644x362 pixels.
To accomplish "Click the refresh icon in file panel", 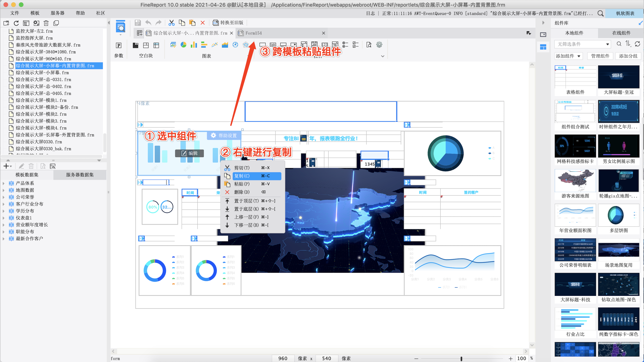I will coord(16,23).
